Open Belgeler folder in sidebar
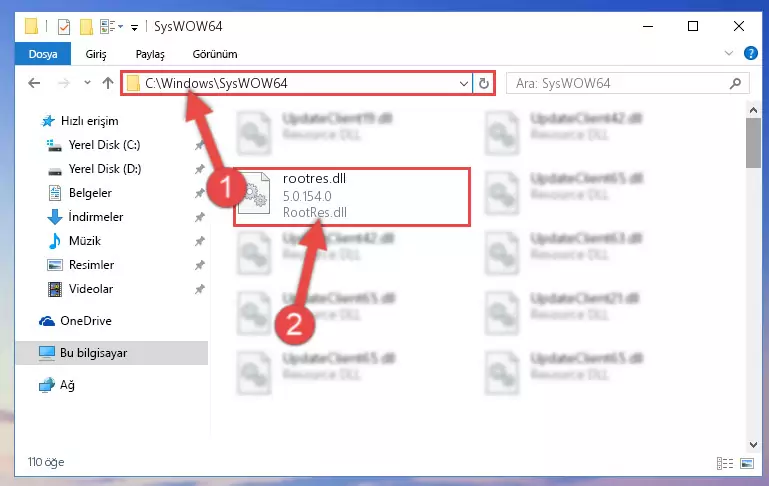Image resolution: width=769 pixels, height=486 pixels. 90,193
